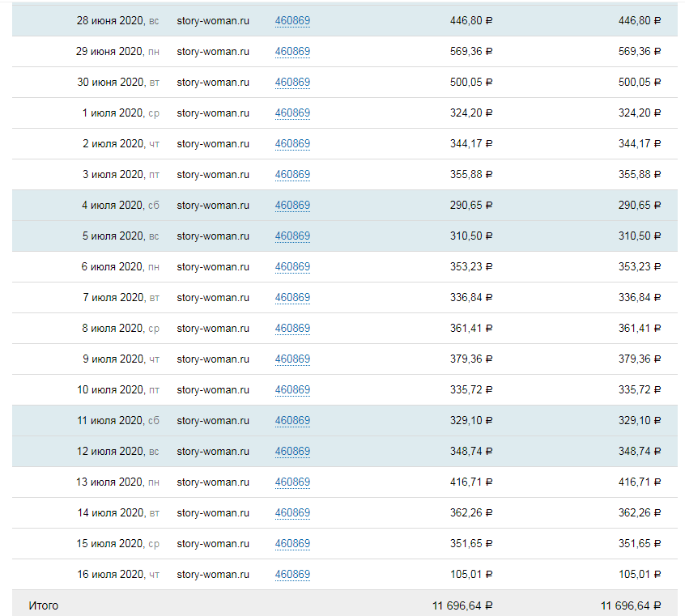Select the date 29 июня 2020, пн

coord(117,52)
